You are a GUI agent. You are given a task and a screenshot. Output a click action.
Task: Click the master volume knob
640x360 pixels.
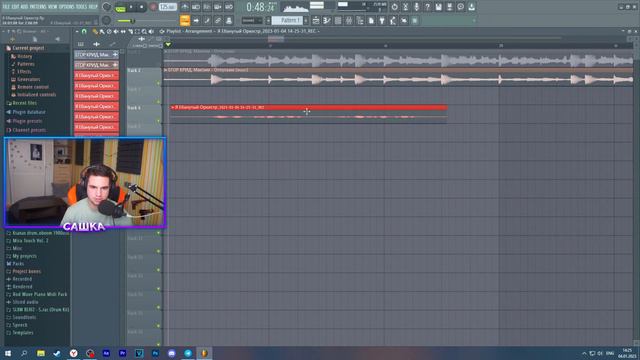(107, 7)
